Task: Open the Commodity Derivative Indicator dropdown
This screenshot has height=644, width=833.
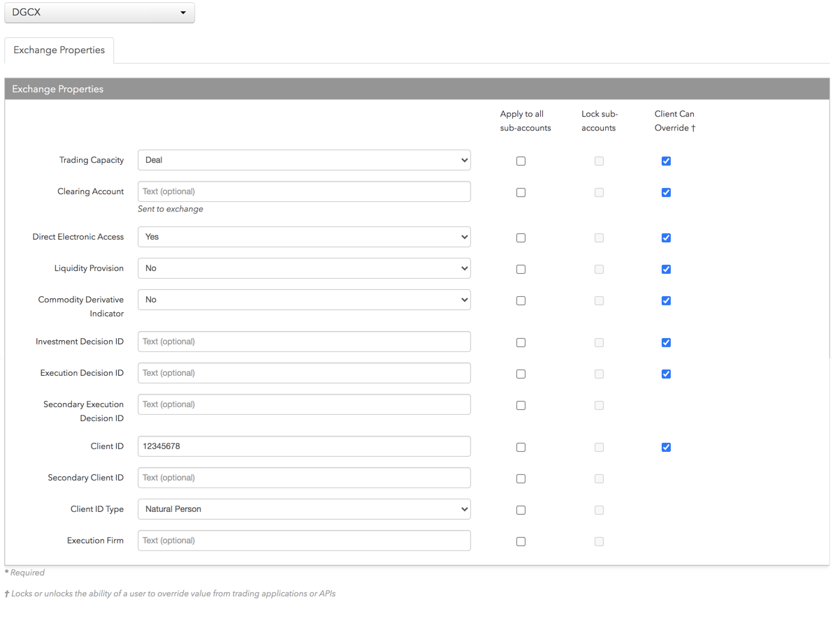Action: pos(304,300)
